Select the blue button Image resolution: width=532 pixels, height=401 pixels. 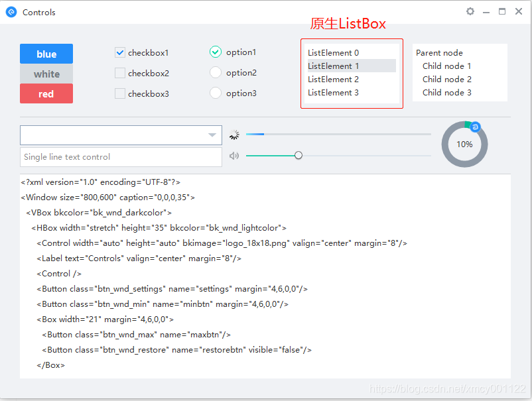[46, 54]
